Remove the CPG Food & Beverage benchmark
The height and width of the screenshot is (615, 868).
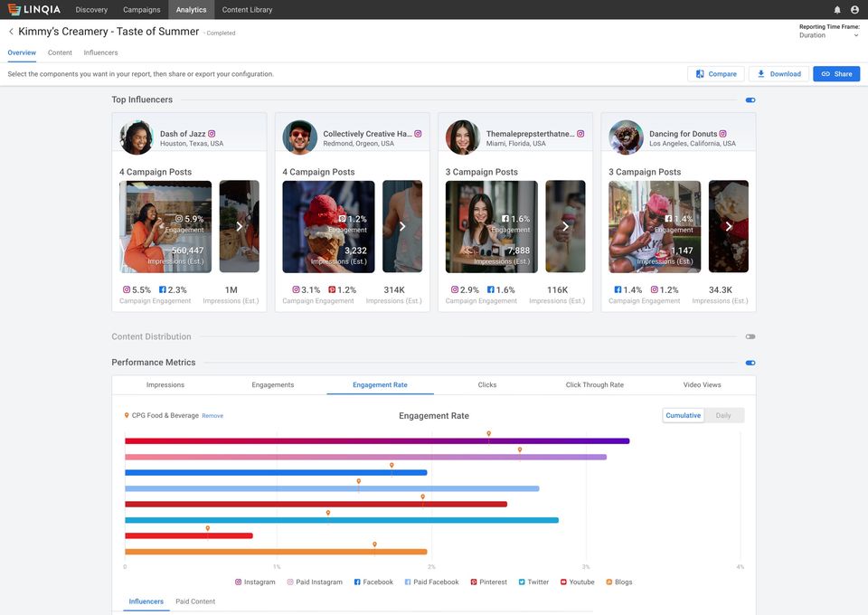click(x=212, y=416)
